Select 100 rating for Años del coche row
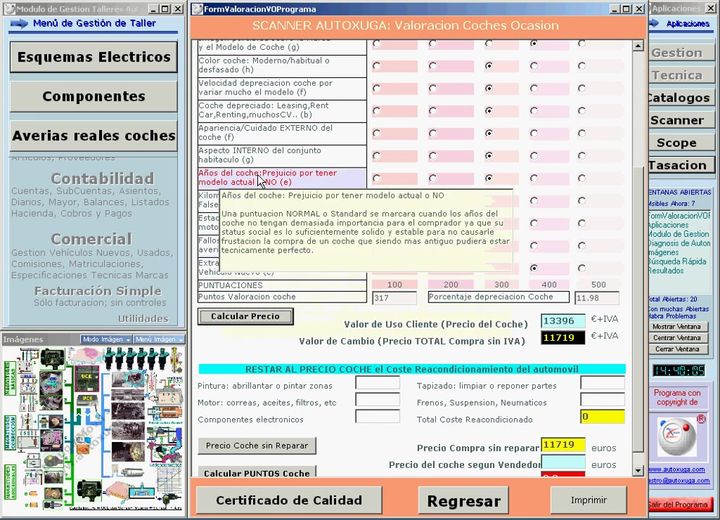 377,178
